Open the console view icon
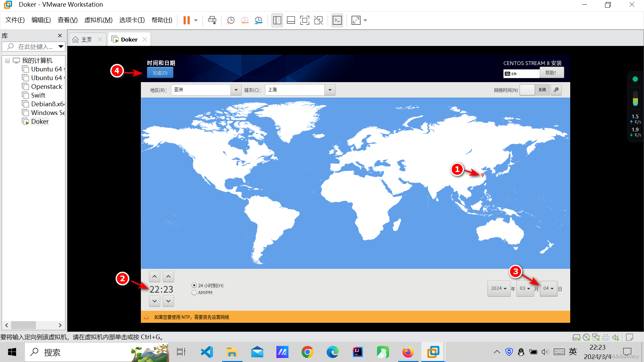The height and width of the screenshot is (362, 644). (337, 20)
